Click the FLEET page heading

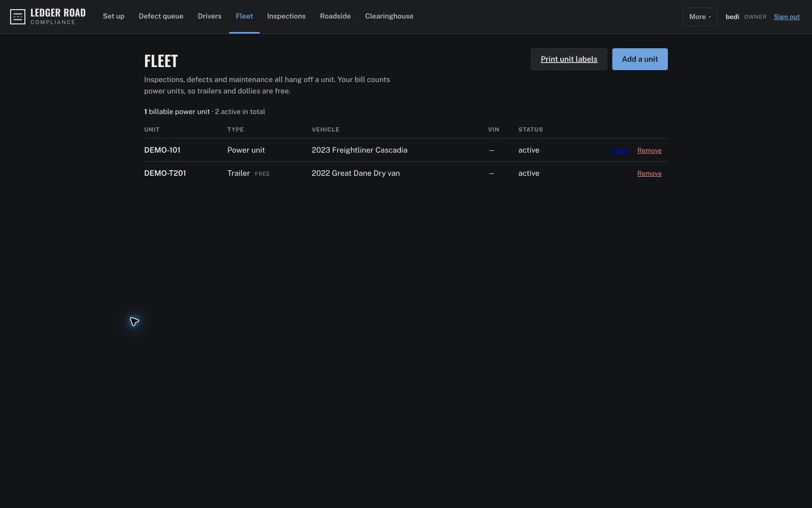click(161, 61)
